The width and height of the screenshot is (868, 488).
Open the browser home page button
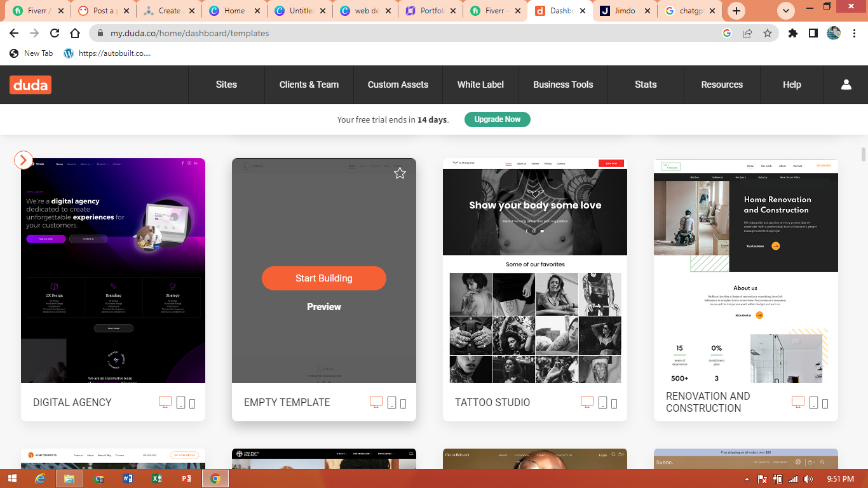75,33
